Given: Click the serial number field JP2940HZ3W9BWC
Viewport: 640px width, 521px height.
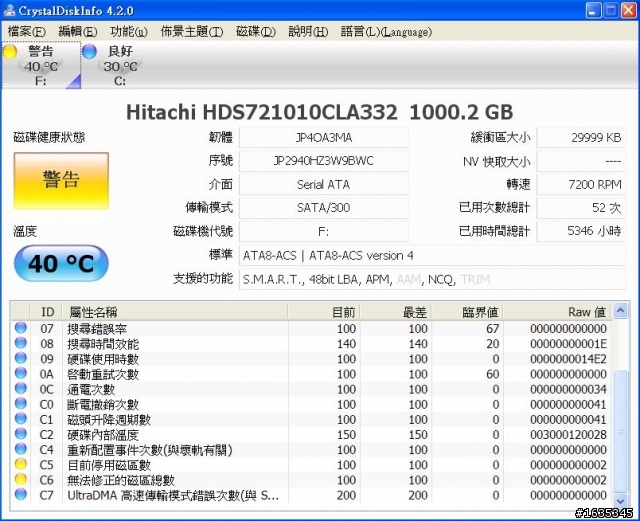Looking at the screenshot, I should click(x=324, y=161).
